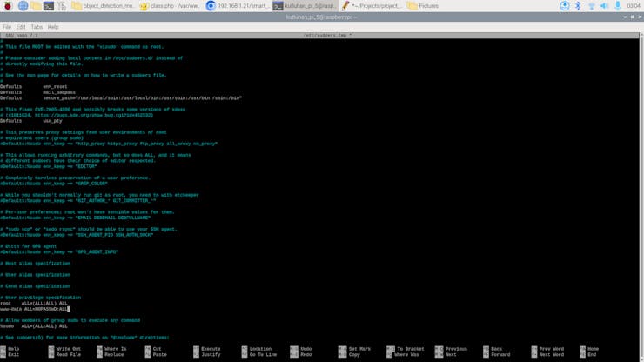Screen dimensions: 644x362
Task: Launch terminal from the taskbar launcher
Action: (x=49, y=6)
